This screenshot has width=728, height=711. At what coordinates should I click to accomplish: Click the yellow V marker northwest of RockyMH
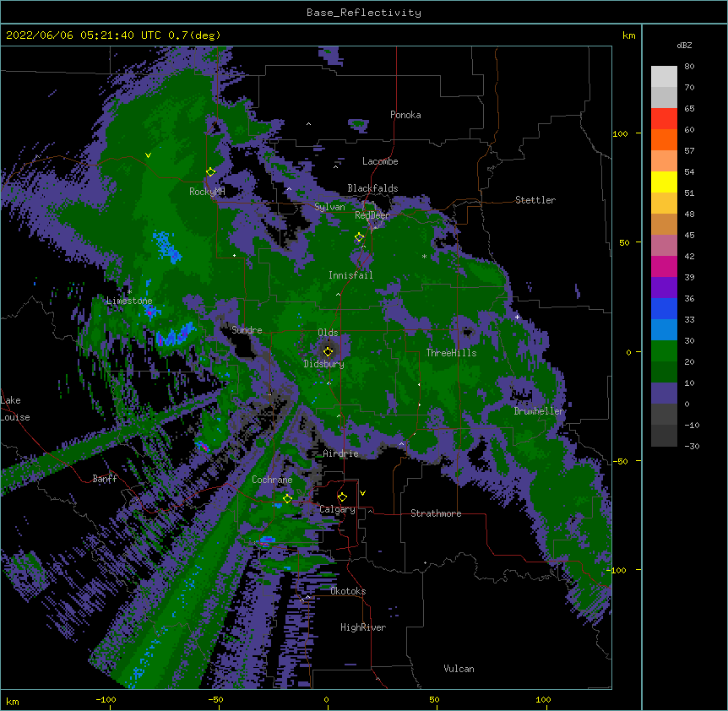pyautogui.click(x=148, y=155)
